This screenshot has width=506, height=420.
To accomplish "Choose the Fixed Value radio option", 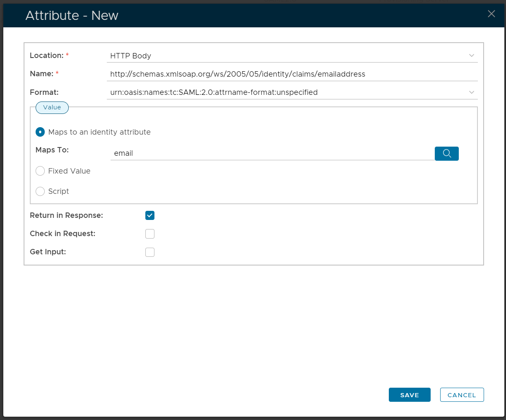I will pos(40,171).
